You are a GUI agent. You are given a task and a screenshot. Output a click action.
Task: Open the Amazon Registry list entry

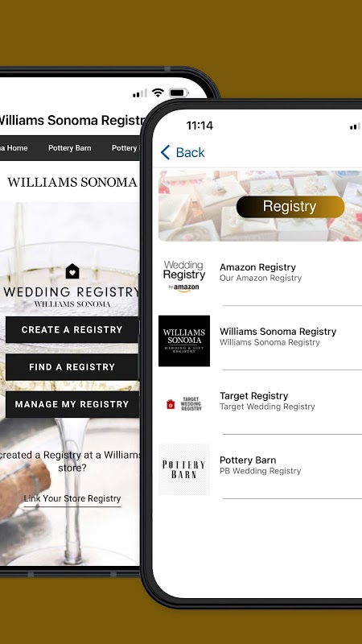(260, 273)
